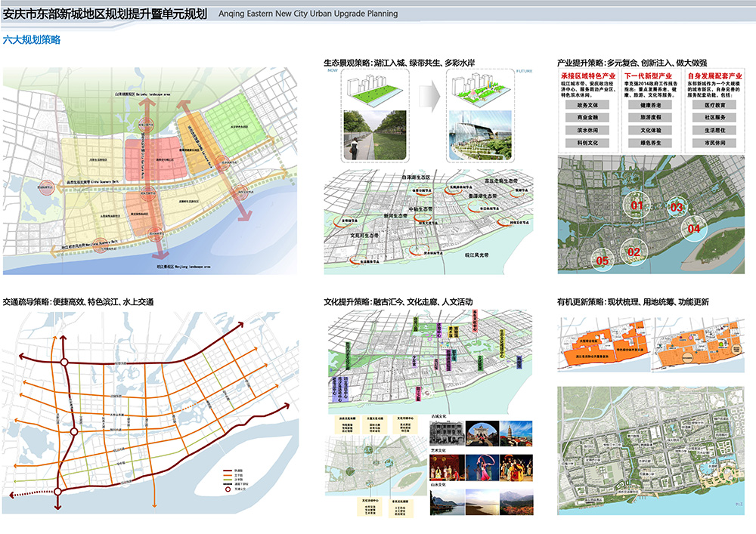Click the red column title '自身发展配套产业'
Viewport: 756px width, 534px height.
[x=715, y=76]
